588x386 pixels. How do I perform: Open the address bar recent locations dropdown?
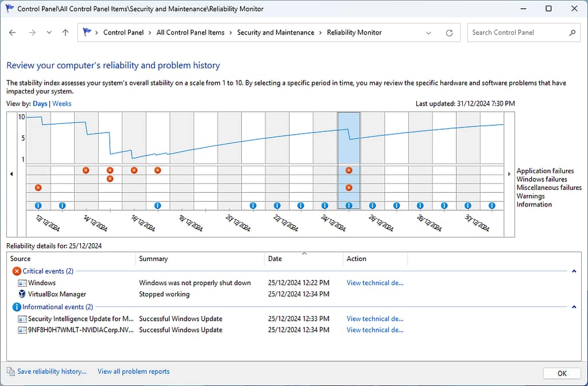point(428,32)
